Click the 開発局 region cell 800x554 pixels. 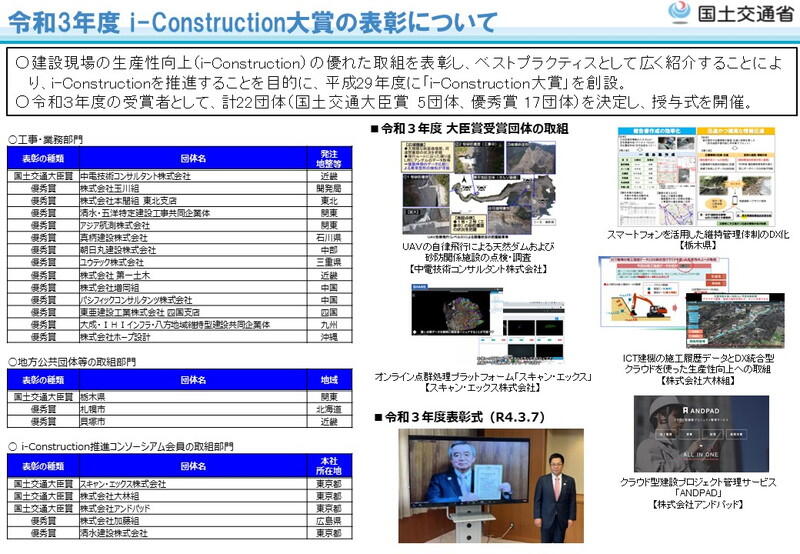(x=329, y=188)
